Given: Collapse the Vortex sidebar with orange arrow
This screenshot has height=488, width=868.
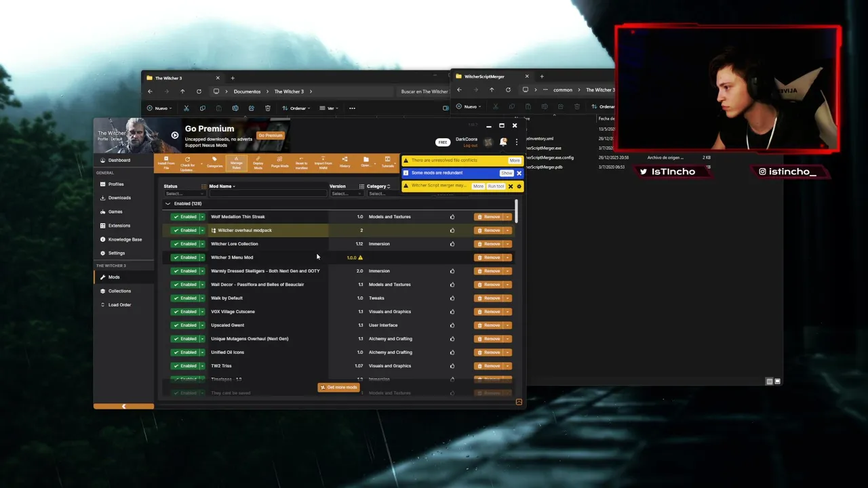Looking at the screenshot, I should (x=123, y=407).
